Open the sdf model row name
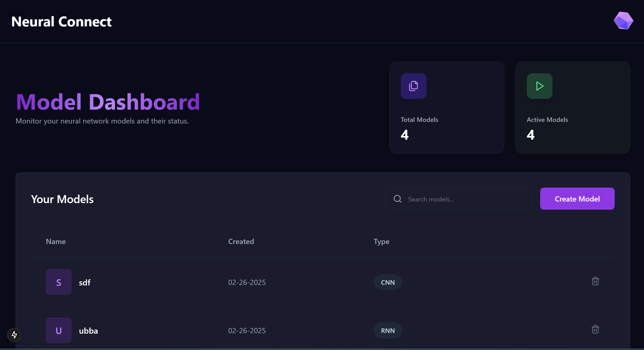The height and width of the screenshot is (350, 644). [85, 282]
